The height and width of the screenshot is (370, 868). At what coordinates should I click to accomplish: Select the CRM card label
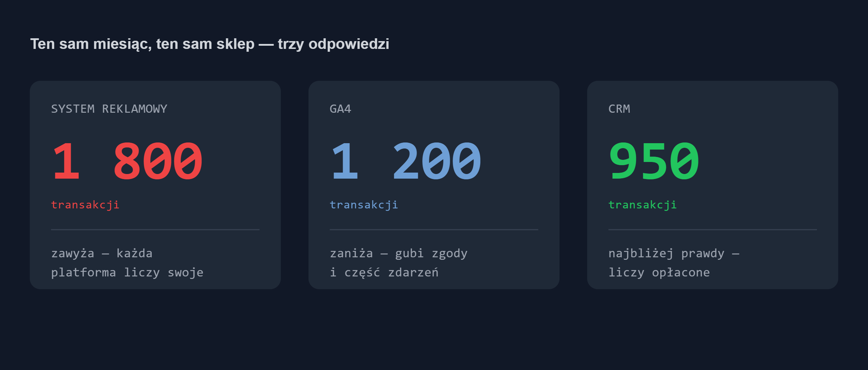[x=619, y=109]
